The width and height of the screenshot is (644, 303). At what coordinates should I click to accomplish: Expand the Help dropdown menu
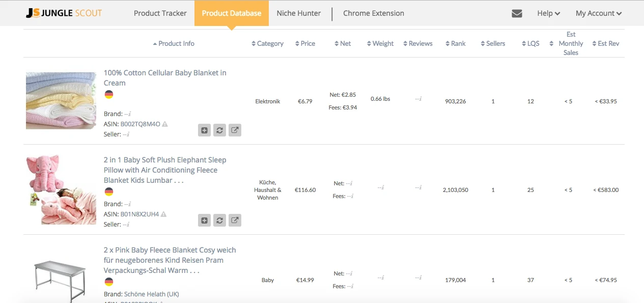pos(549,13)
